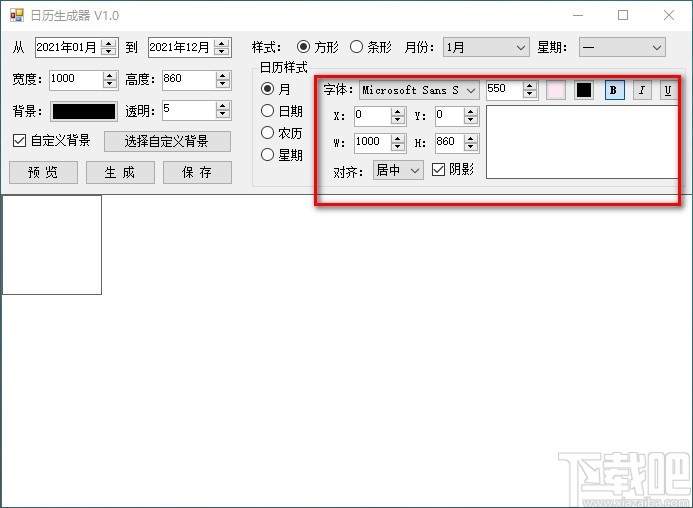The height and width of the screenshot is (508, 693).
Task: Open the 字体 font dropdown Microsoft Sans S
Action: click(419, 90)
